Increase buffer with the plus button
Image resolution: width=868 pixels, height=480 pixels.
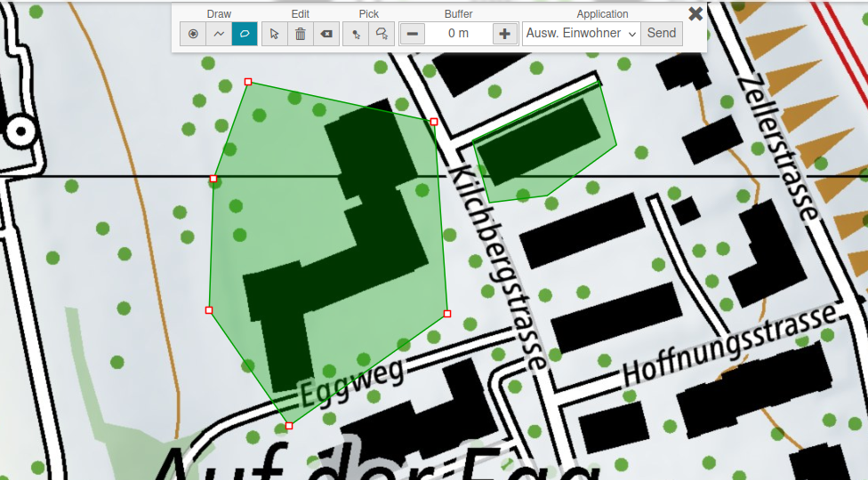pyautogui.click(x=505, y=34)
